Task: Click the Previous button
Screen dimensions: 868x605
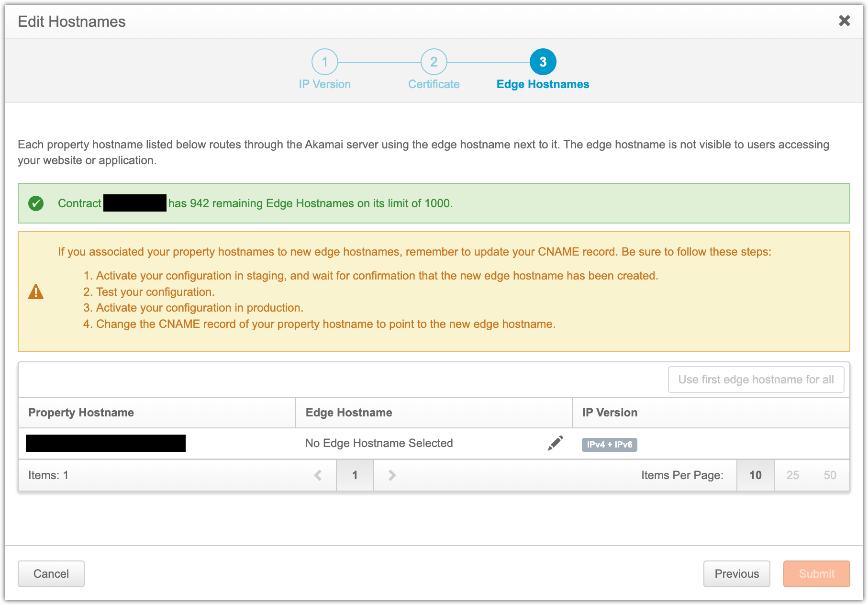Action: (736, 574)
